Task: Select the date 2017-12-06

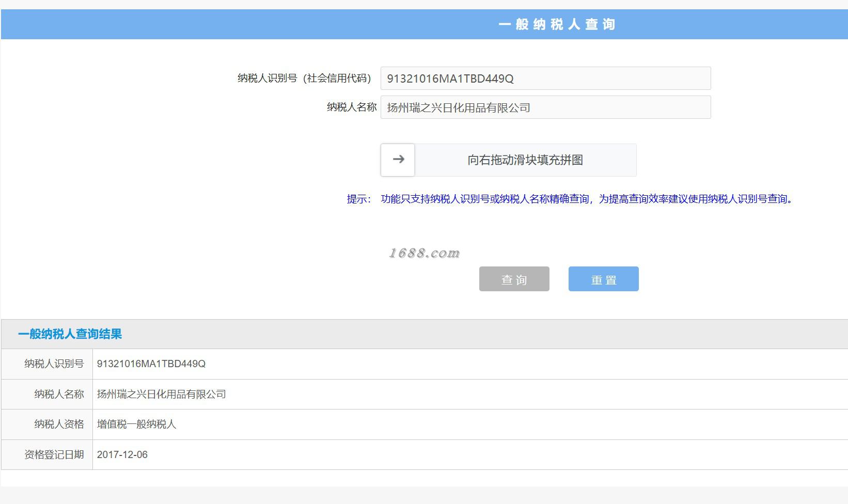Action: pos(122,455)
